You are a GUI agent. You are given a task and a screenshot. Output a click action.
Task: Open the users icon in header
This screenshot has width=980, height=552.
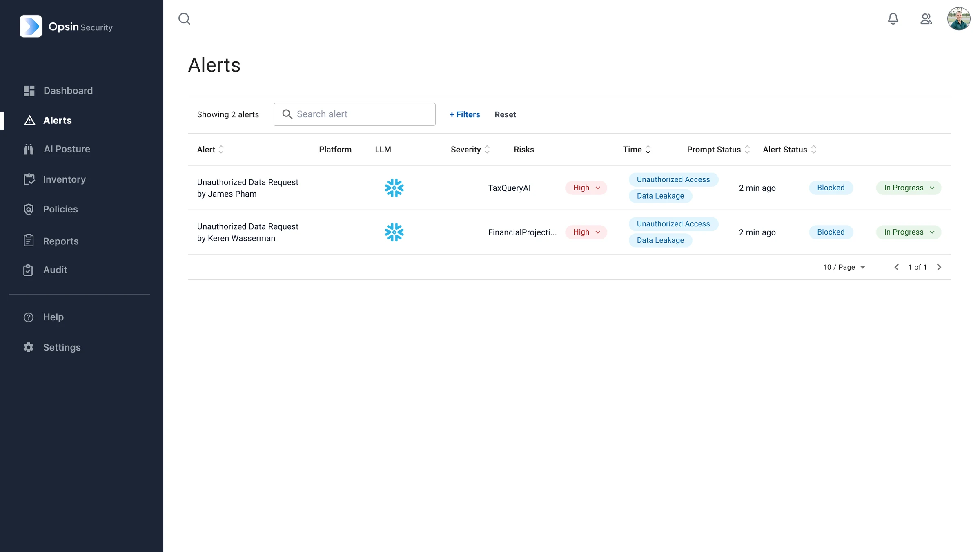coord(926,19)
